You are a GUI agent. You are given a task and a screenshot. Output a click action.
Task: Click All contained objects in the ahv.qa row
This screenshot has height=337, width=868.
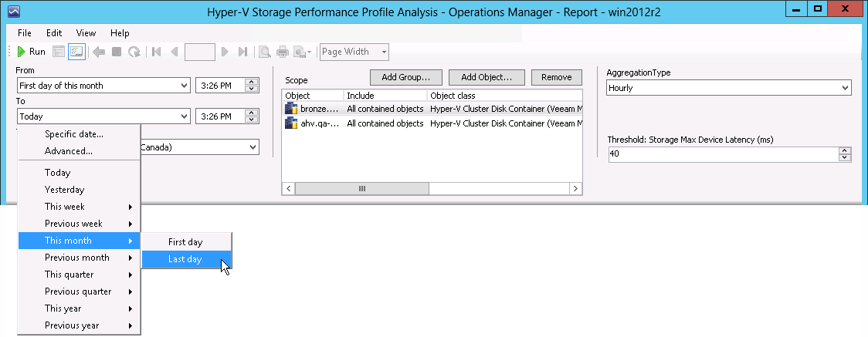[x=385, y=123]
